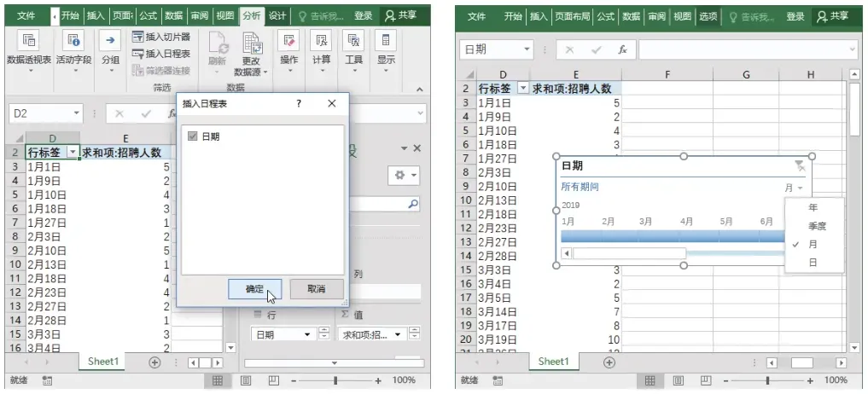Click the timeline horizontal scrollbar thumb

[629, 253]
